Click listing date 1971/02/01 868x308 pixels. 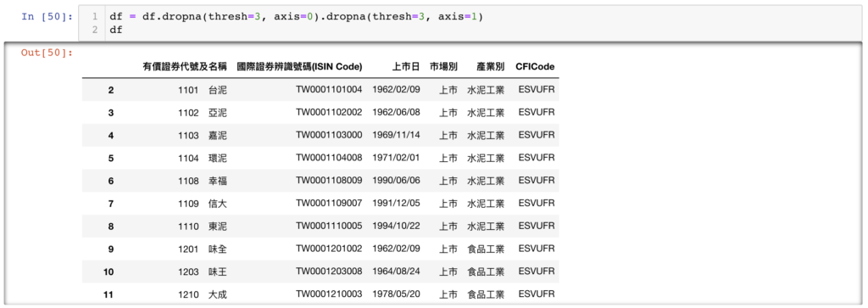click(397, 158)
